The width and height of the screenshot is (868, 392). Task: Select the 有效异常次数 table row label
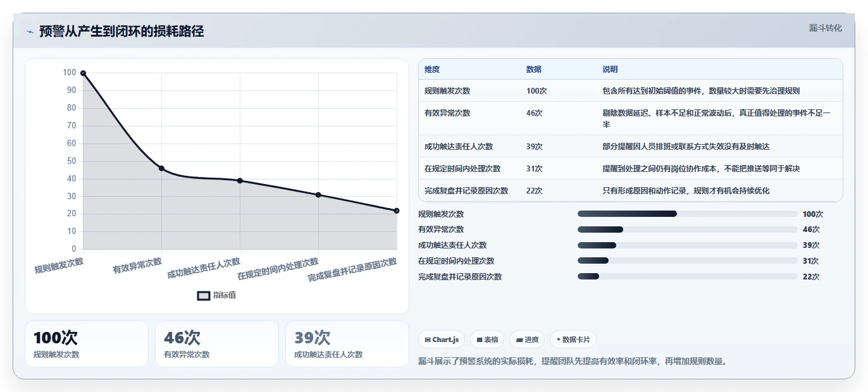pyautogui.click(x=447, y=113)
